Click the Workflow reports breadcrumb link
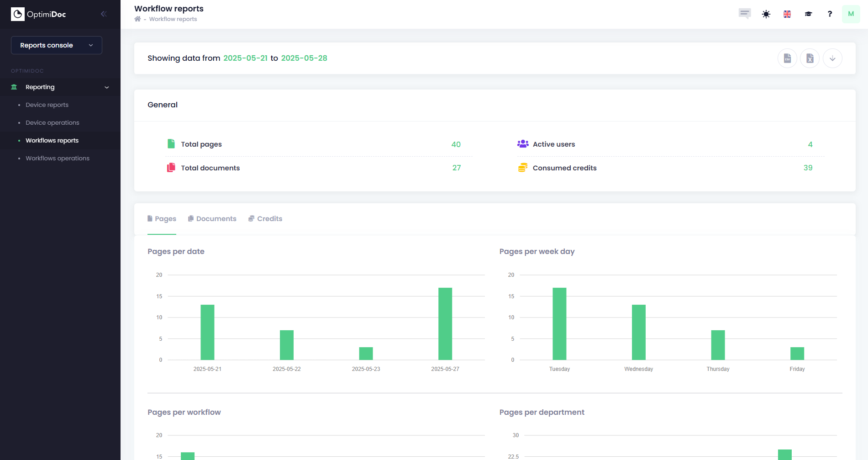 173,19
